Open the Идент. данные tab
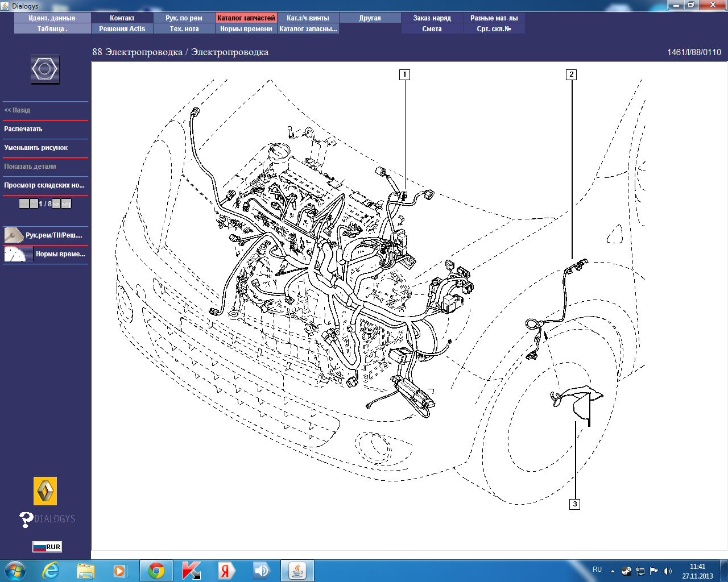This screenshot has width=728, height=582. 52,18
